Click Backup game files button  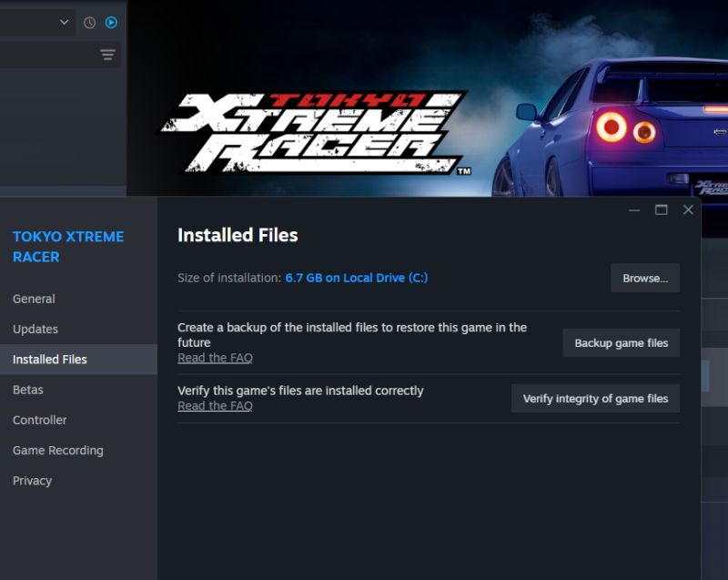point(622,342)
